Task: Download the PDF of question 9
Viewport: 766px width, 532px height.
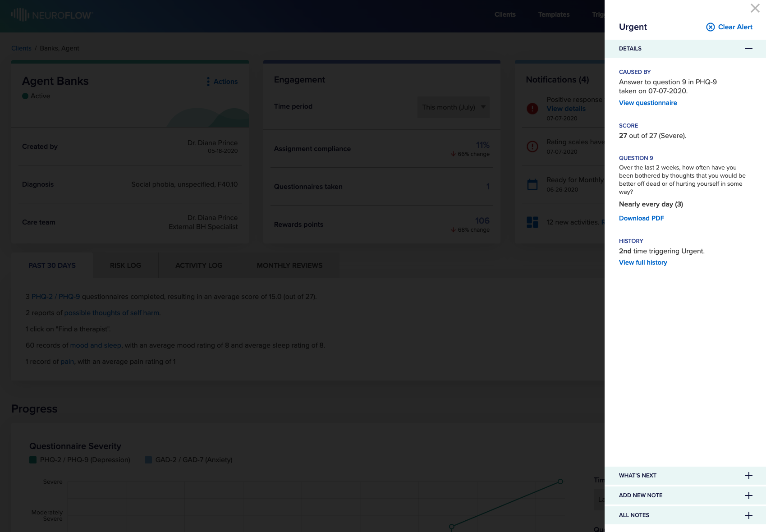Action: coord(642,218)
